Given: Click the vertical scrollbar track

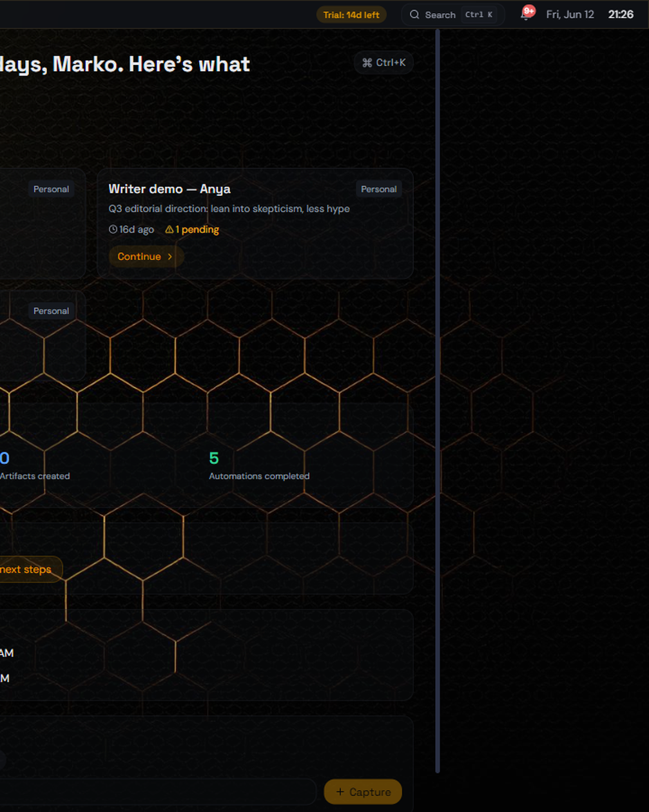Looking at the screenshot, I should [438, 400].
